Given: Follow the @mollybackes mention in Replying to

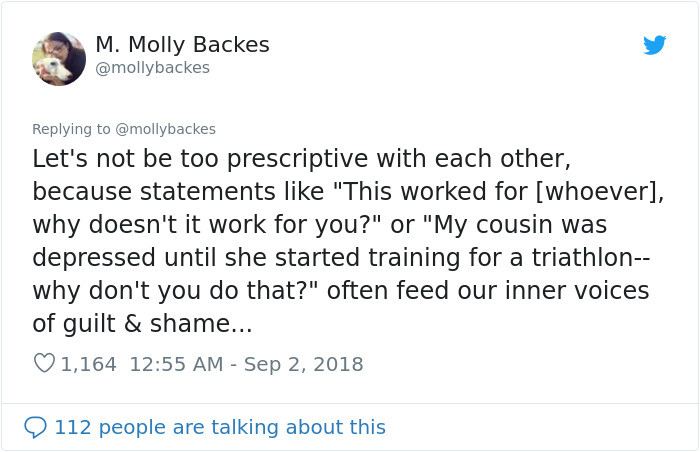Looking at the screenshot, I should click(166, 129).
